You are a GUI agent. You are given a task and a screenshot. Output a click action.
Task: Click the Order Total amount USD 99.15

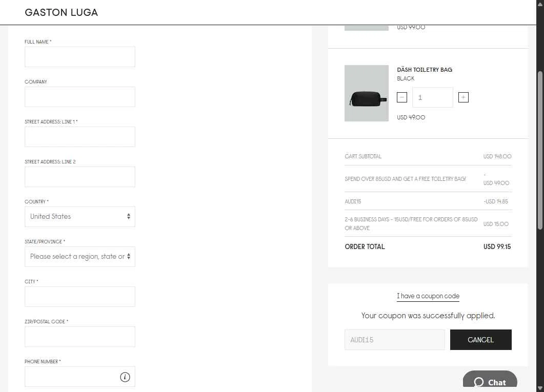coord(497,247)
